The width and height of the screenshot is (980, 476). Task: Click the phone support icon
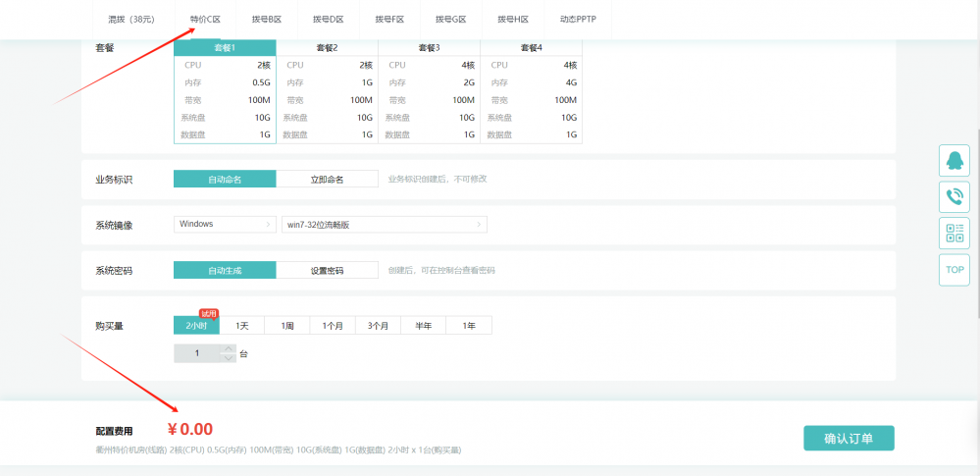click(954, 195)
